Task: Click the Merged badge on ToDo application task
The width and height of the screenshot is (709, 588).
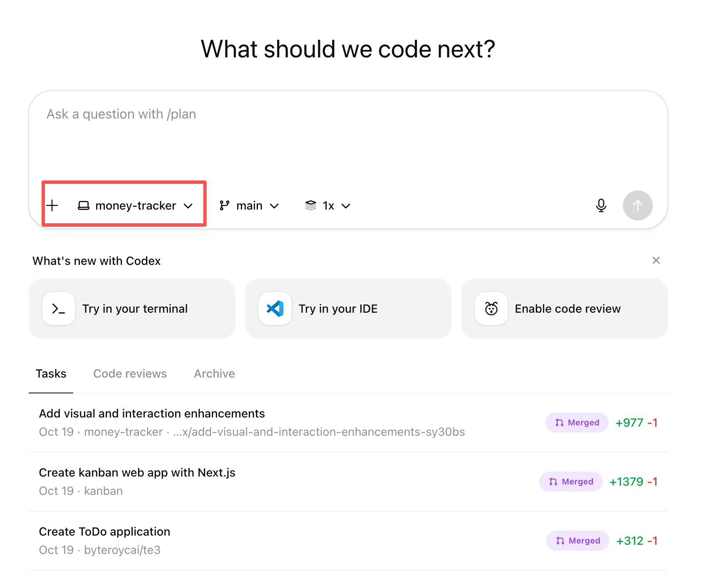Action: (578, 541)
